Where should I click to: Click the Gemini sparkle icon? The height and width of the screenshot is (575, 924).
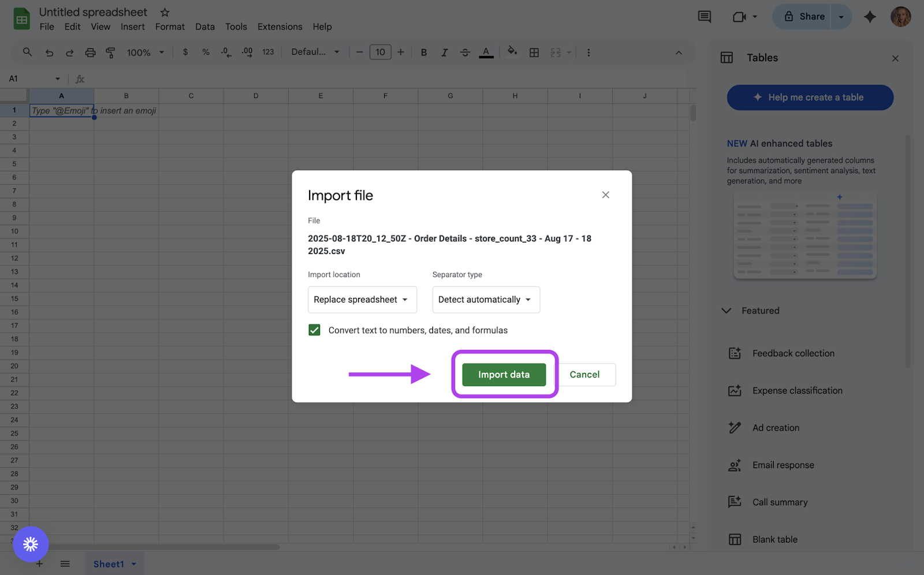click(870, 17)
